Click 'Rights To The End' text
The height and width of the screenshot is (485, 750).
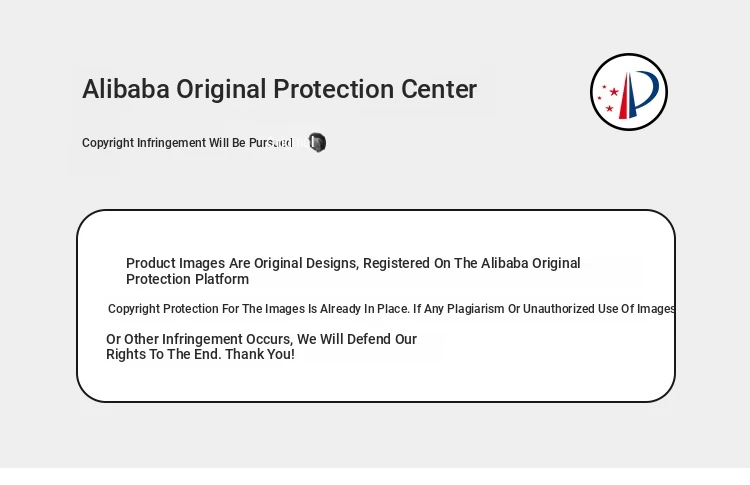click(164, 354)
